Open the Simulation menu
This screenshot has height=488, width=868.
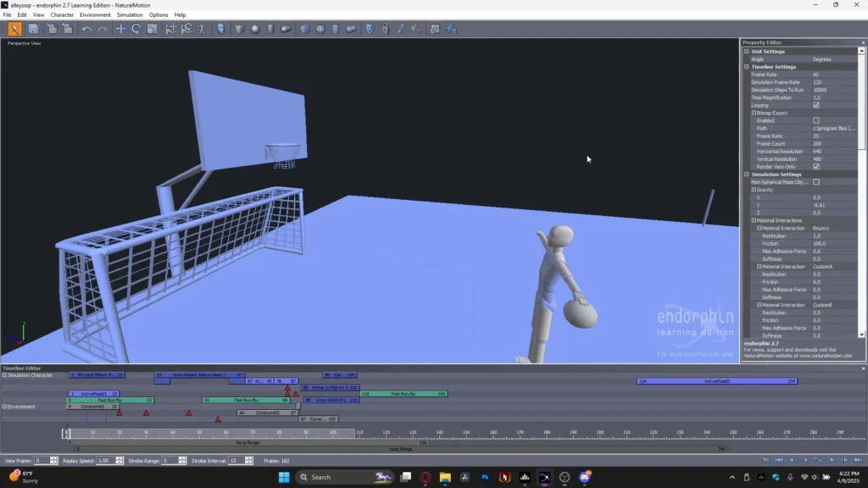tap(131, 14)
